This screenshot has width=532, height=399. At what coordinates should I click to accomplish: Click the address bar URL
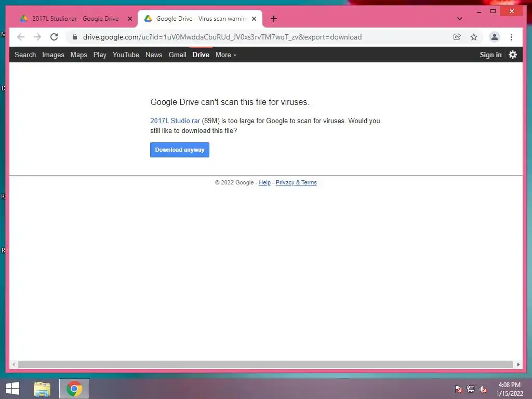222,37
